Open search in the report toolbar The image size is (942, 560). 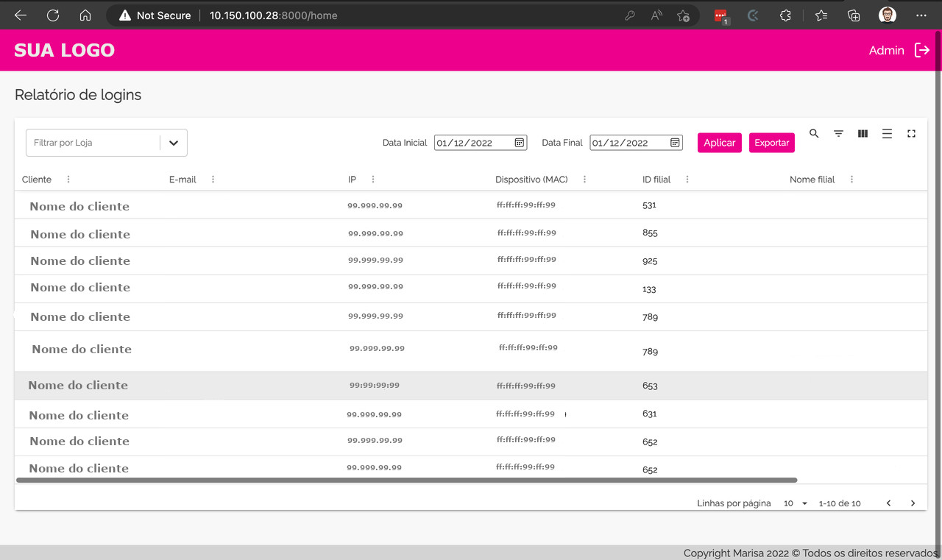tap(814, 133)
